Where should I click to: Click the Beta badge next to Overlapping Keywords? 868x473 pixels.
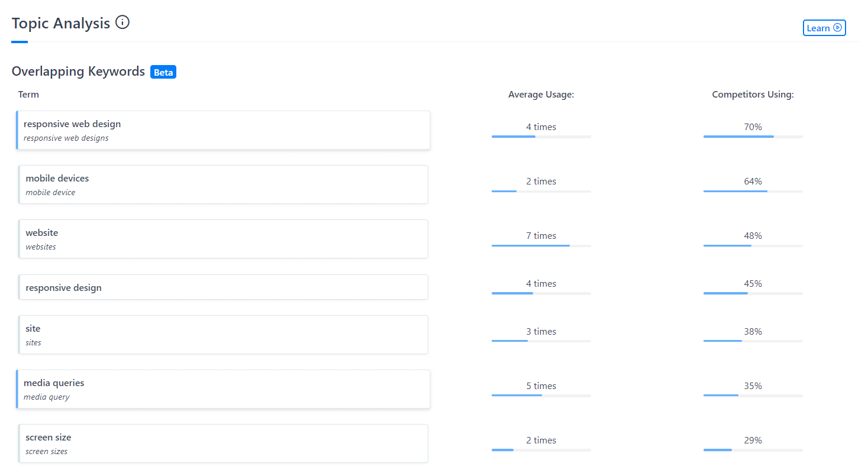click(x=163, y=72)
